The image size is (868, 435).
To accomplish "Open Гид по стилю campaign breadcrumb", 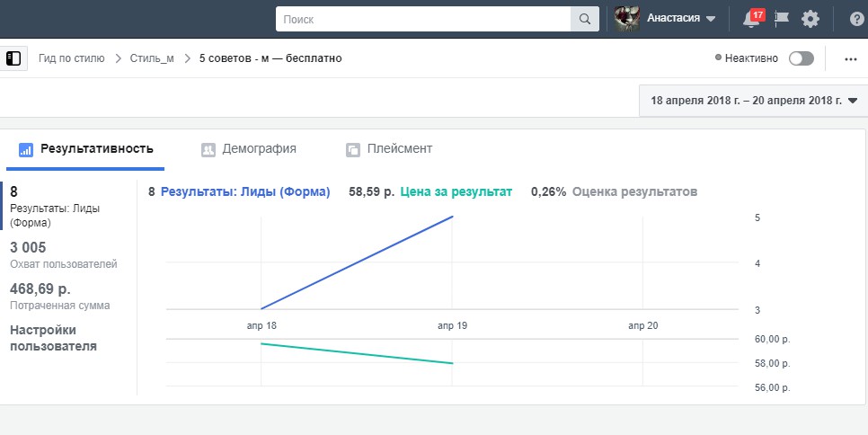I will click(x=71, y=58).
